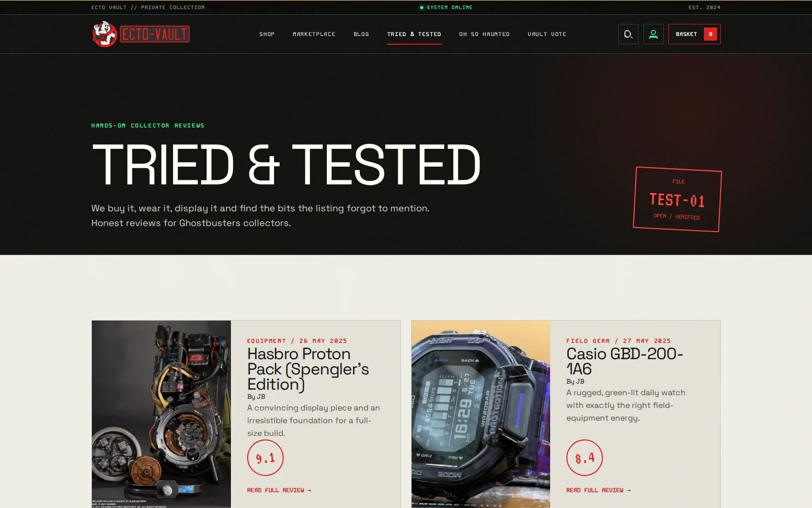Go to the Shop menu item
The height and width of the screenshot is (508, 812).
pos(267,34)
